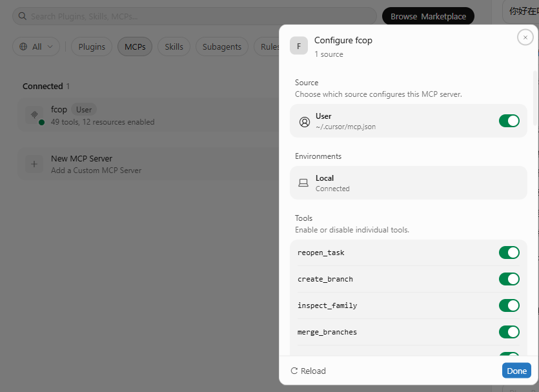Disable the create_branch tool

pyautogui.click(x=509, y=279)
